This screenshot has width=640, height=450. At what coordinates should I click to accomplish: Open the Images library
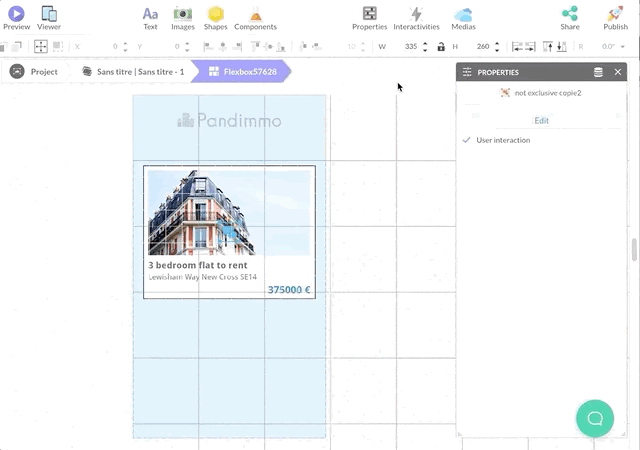click(x=182, y=13)
